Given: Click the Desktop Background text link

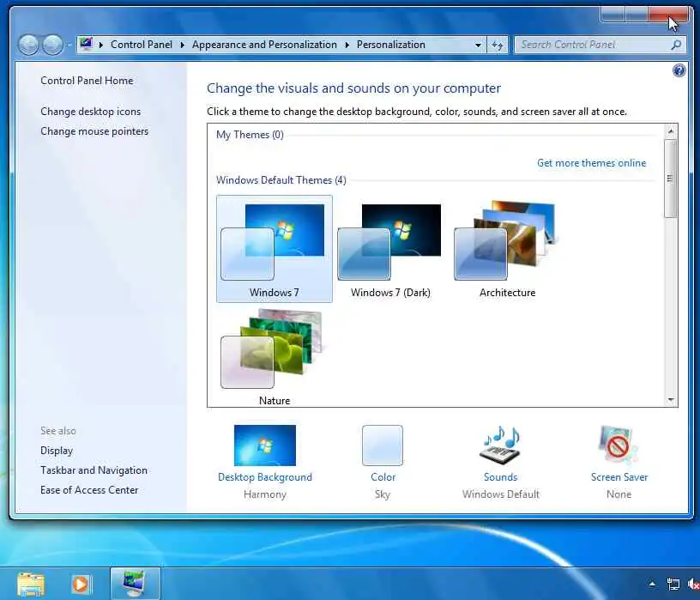Looking at the screenshot, I should coord(265,477).
